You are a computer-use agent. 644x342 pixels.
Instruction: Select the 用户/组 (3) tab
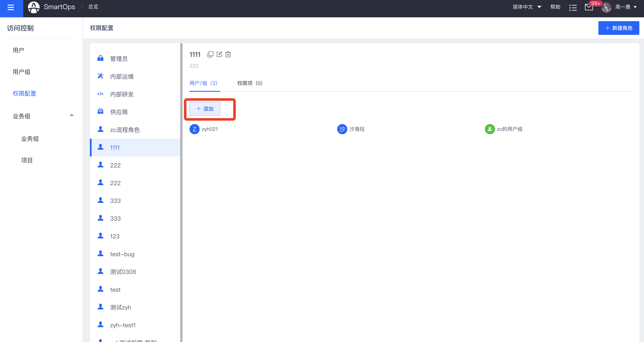click(x=203, y=83)
